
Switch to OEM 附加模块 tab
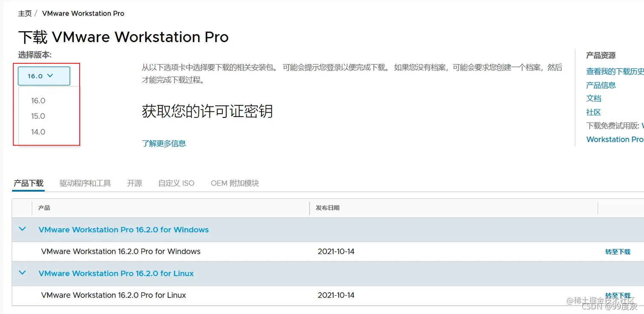point(235,183)
